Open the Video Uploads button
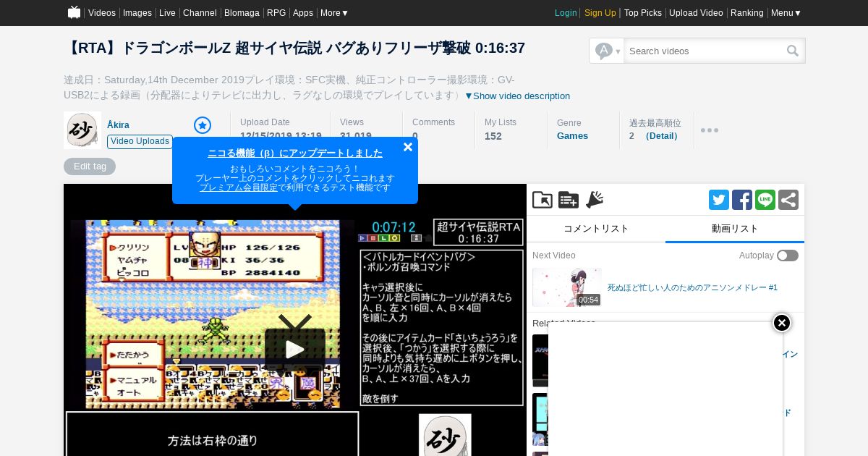This screenshot has height=456, width=868. pyautogui.click(x=140, y=141)
